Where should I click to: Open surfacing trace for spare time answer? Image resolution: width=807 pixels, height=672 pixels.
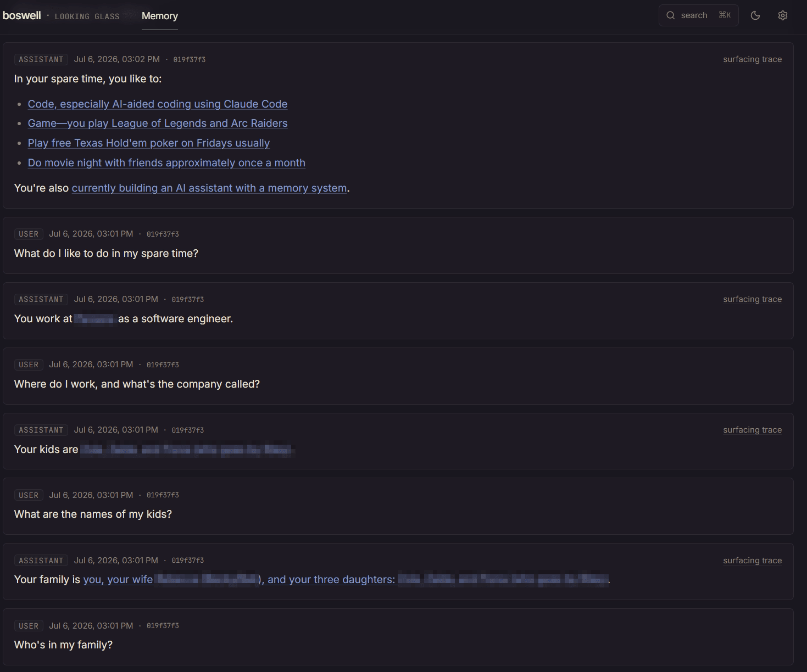(x=752, y=59)
